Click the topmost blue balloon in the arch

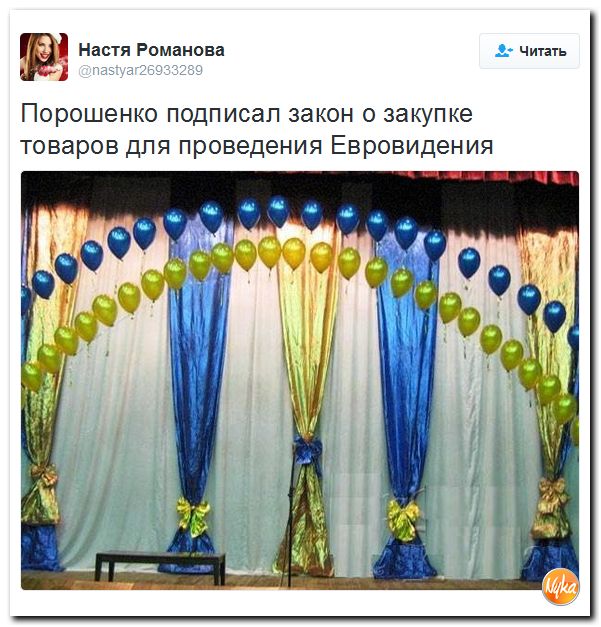(x=278, y=212)
